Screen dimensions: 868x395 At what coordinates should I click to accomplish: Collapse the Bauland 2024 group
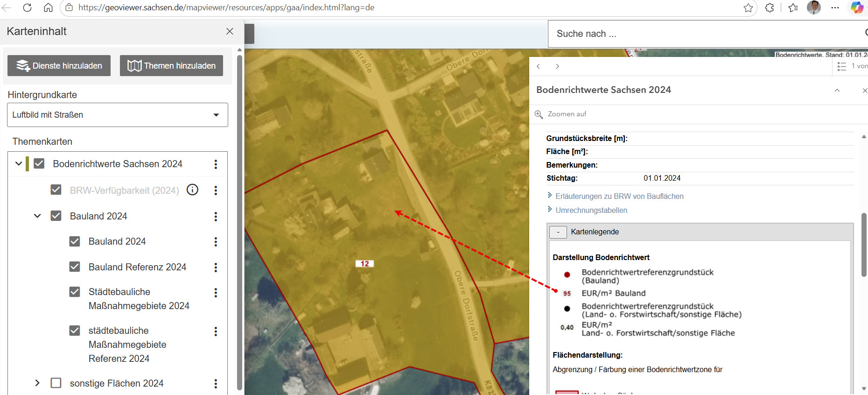(37, 216)
